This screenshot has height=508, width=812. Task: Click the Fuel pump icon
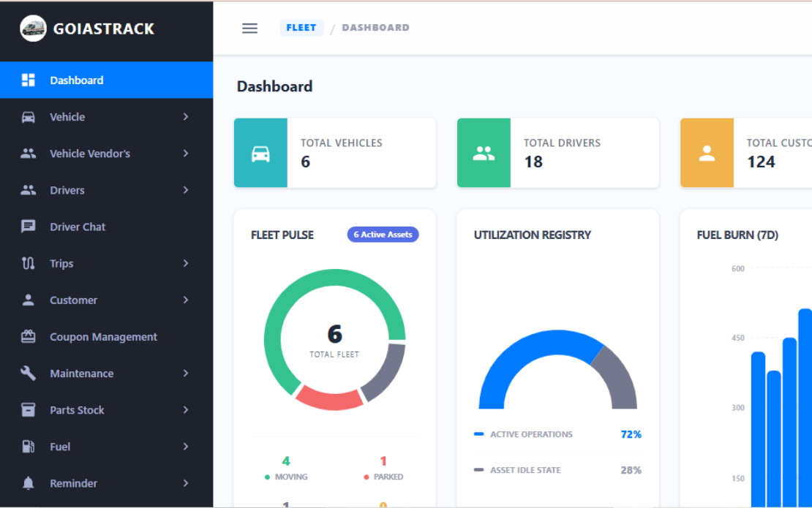point(28,447)
